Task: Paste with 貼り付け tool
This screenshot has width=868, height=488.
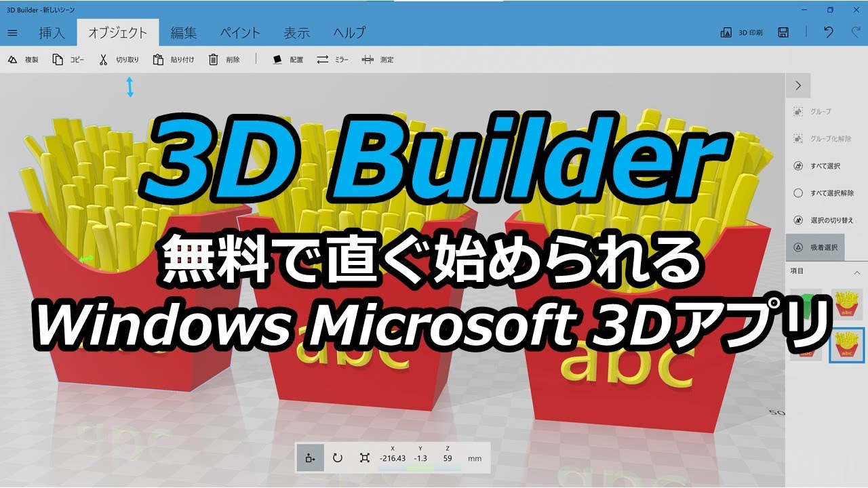Action: coord(174,60)
